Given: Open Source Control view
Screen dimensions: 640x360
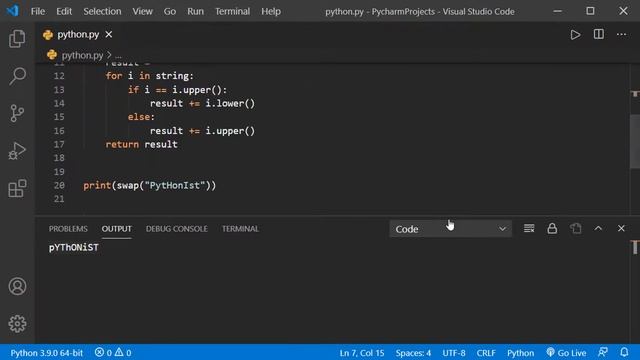Looking at the screenshot, I should point(17,113).
